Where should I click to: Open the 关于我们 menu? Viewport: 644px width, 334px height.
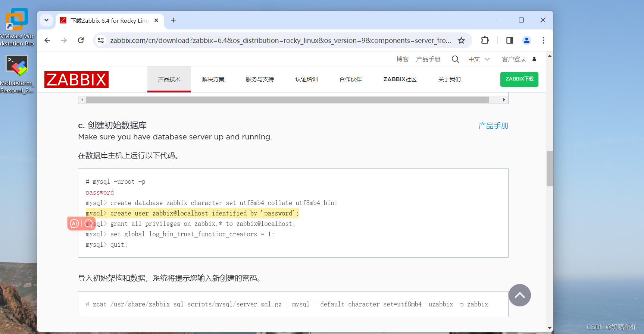click(449, 79)
